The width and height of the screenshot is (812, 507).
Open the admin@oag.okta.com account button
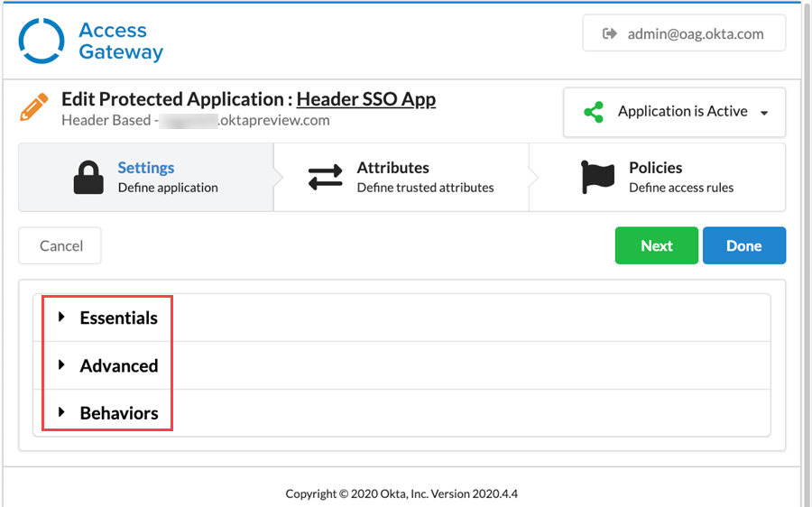pos(684,34)
